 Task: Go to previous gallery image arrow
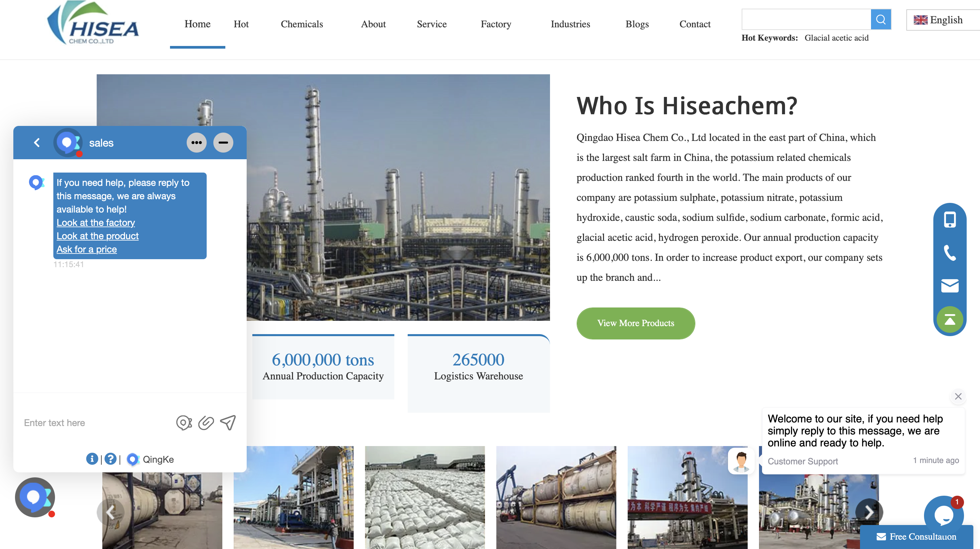(x=110, y=512)
